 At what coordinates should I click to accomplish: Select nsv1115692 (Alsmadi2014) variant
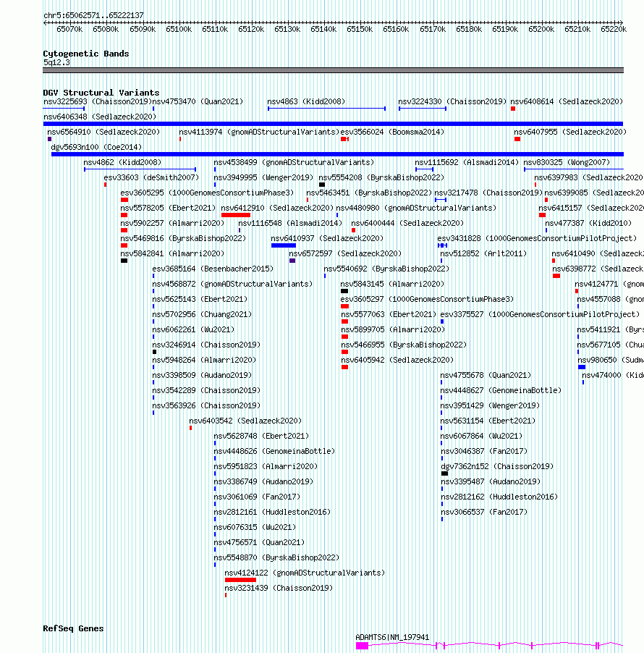467,162
